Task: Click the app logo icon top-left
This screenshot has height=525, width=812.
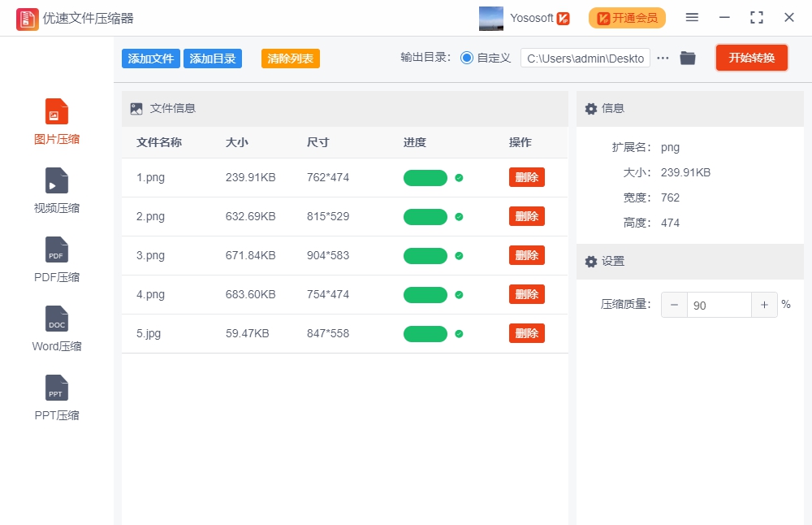Action: click(27, 17)
